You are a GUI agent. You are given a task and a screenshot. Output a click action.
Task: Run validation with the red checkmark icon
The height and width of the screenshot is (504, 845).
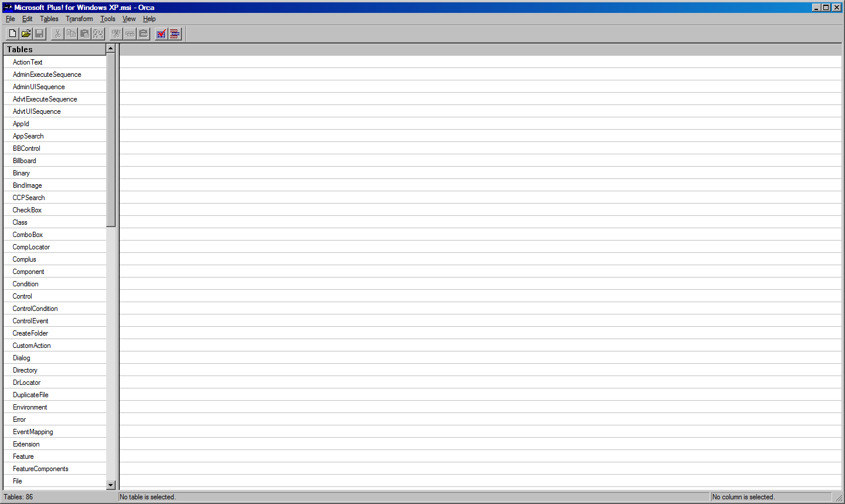click(161, 33)
